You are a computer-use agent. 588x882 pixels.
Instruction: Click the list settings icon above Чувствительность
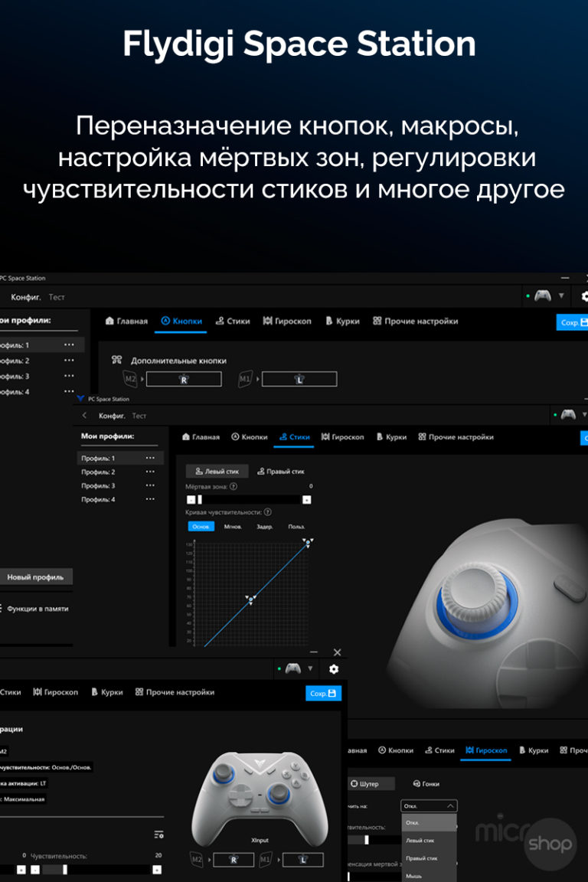(x=158, y=835)
